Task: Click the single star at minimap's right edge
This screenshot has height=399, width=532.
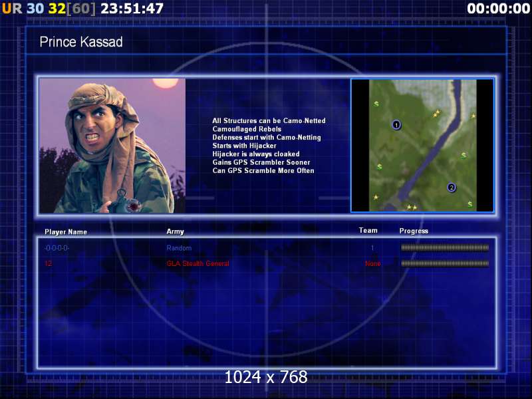Action: click(x=473, y=116)
